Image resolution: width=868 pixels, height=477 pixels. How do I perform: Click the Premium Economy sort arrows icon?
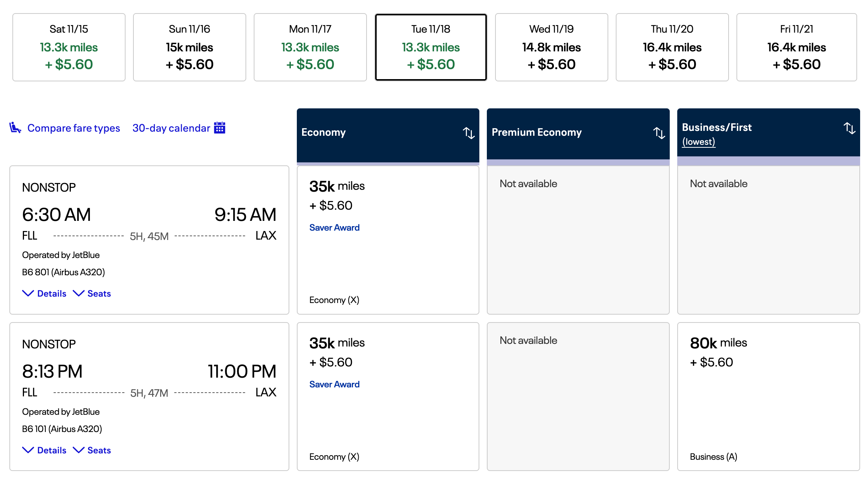pos(659,133)
